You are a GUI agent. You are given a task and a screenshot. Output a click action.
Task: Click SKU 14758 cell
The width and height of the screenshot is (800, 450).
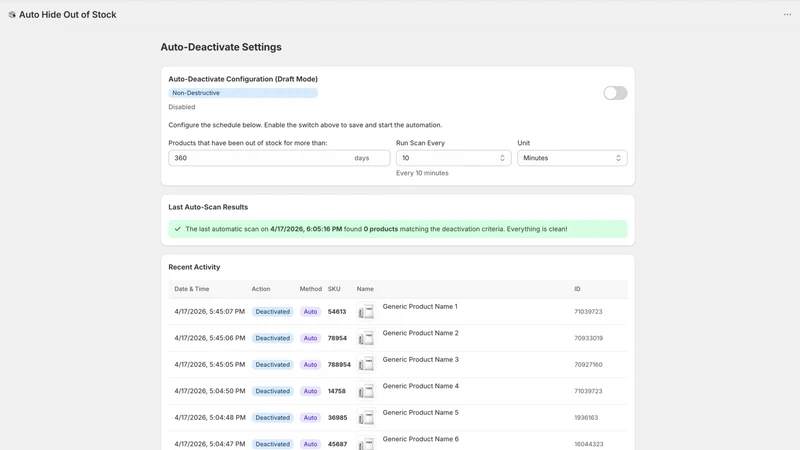[x=337, y=391]
